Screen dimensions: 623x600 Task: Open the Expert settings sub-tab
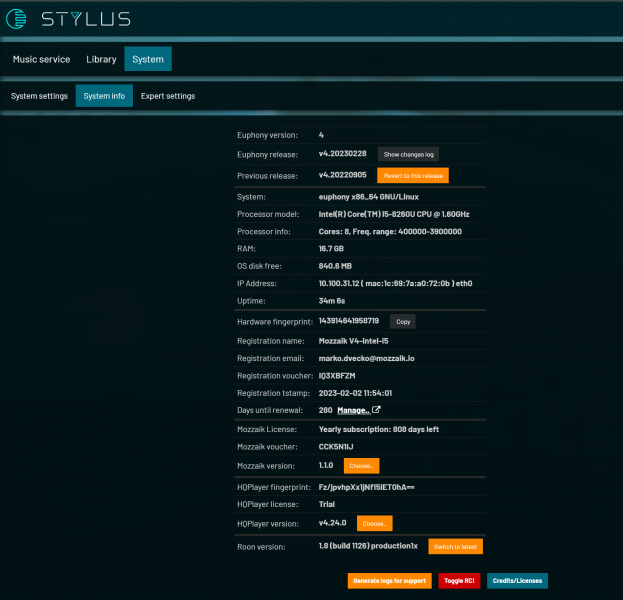pos(167,96)
